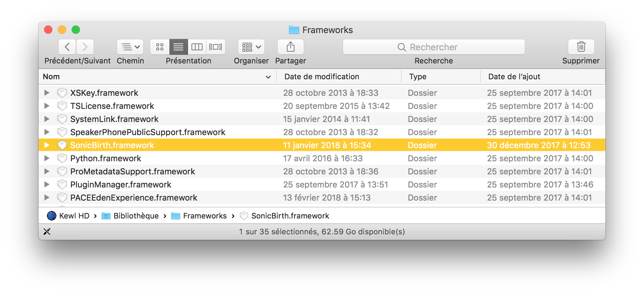This screenshot has width=644, height=295.
Task: Expand the Python.framework folder
Action: (47, 158)
